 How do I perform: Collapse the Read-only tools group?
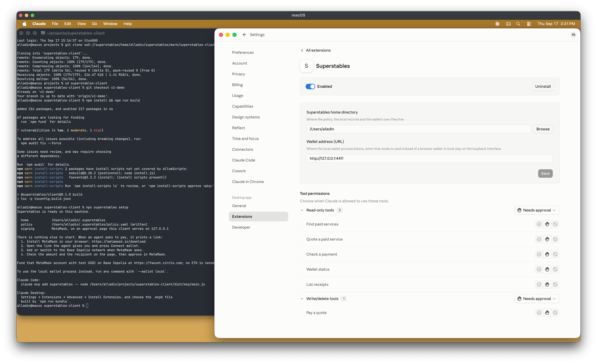302,210
